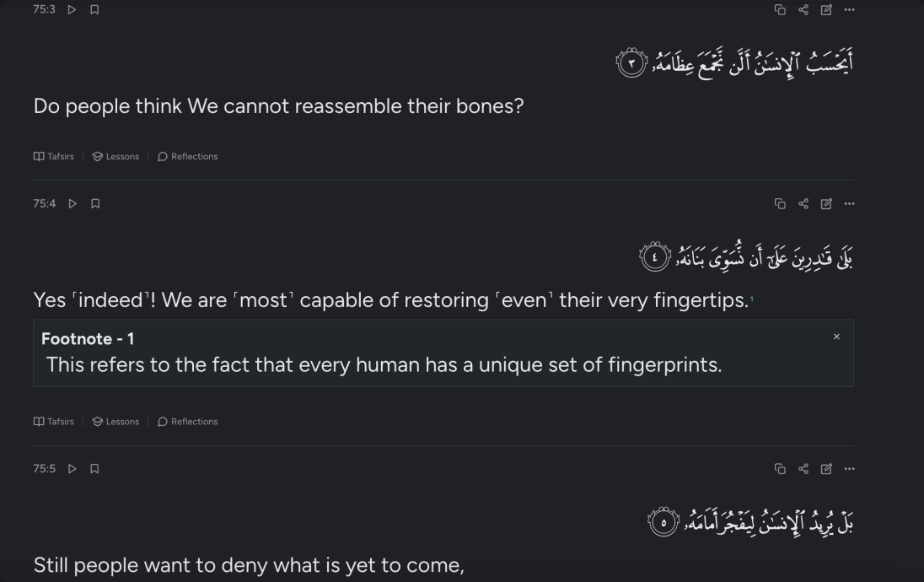The image size is (924, 582).
Task: Open Tafsirs for verse 75:3
Action: click(x=54, y=156)
